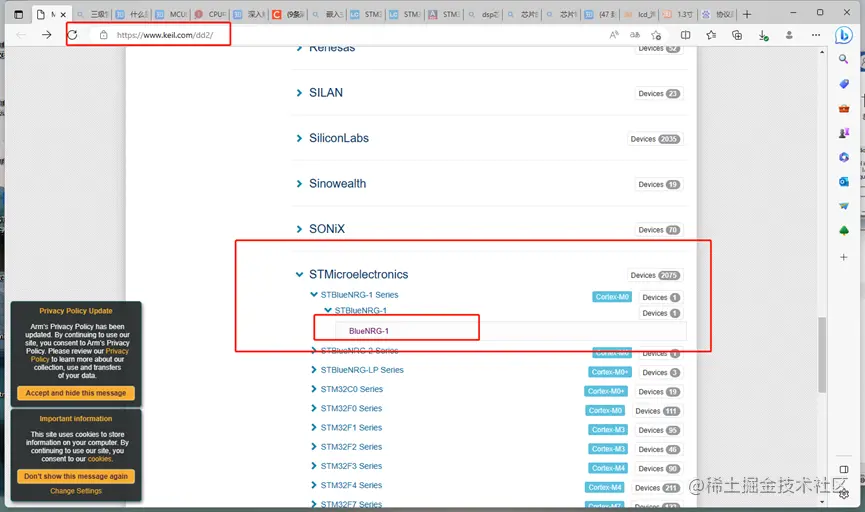Open the tab actions menu icon
The width and height of the screenshot is (865, 512).
click(18, 14)
